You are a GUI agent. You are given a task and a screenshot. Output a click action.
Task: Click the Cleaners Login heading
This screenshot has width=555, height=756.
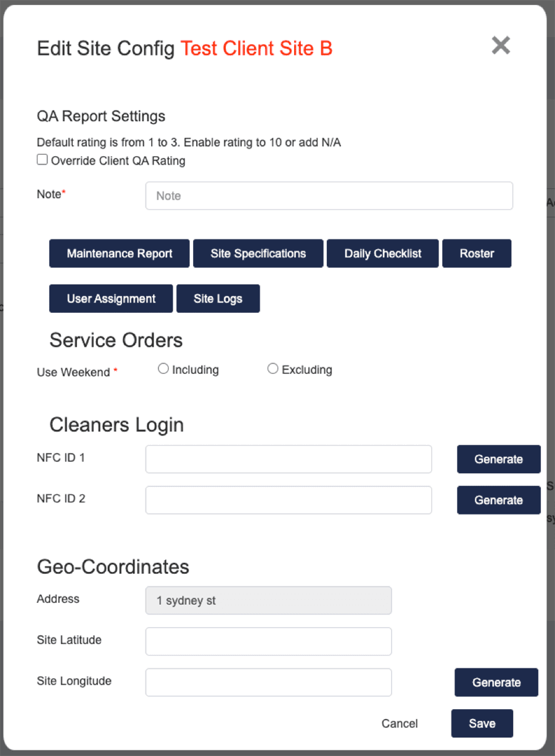117,425
